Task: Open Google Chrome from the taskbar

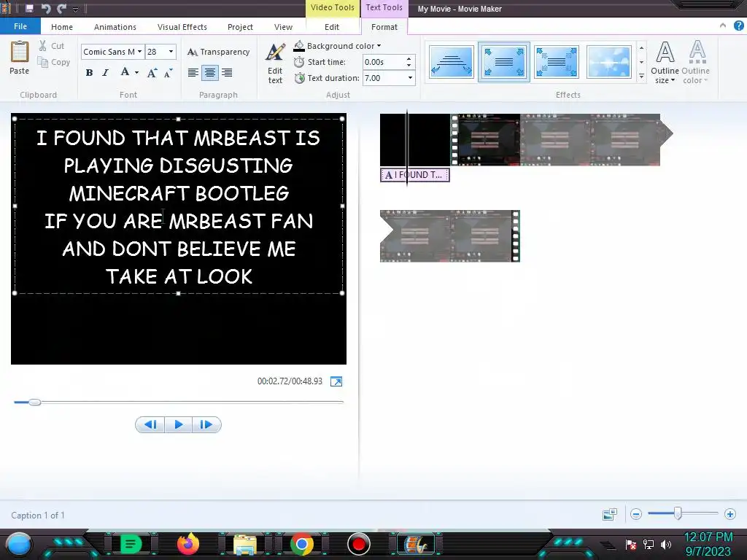Action: (301, 544)
